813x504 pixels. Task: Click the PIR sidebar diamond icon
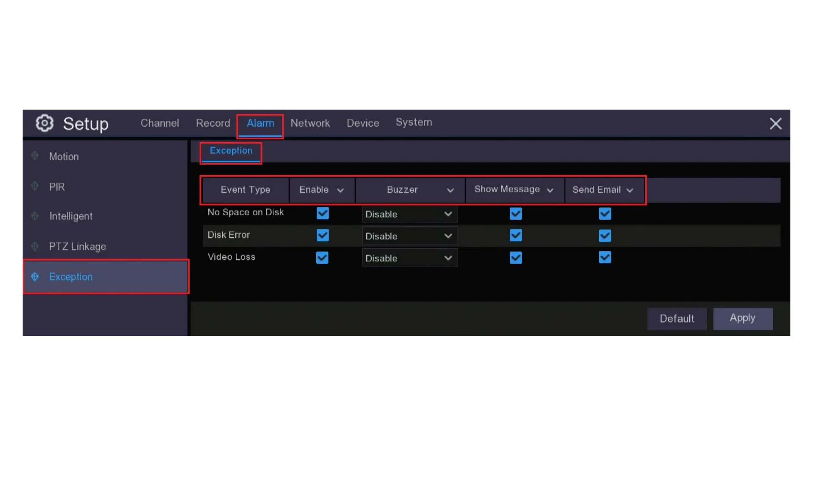tap(35, 186)
